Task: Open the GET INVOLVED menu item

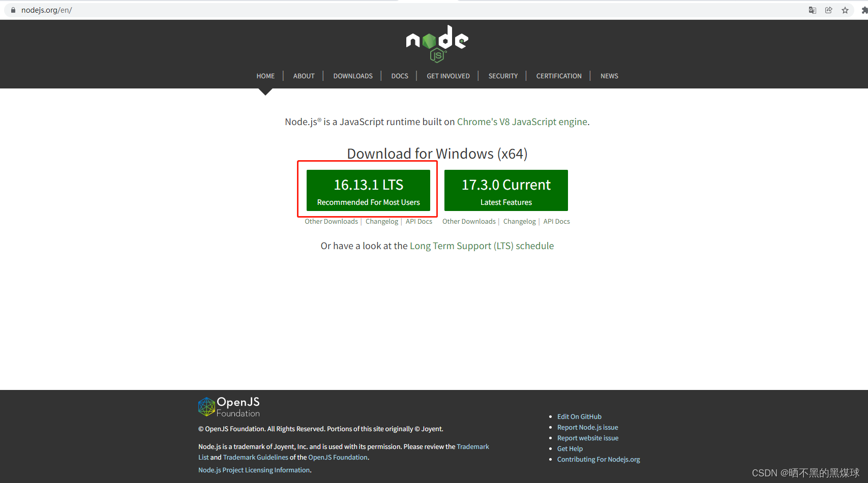Action: [448, 76]
